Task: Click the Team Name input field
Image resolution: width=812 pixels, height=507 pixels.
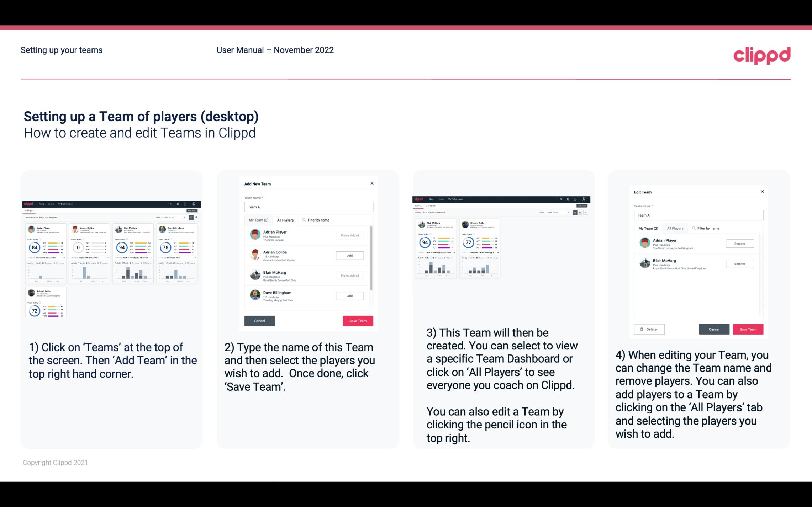Action: tap(309, 207)
